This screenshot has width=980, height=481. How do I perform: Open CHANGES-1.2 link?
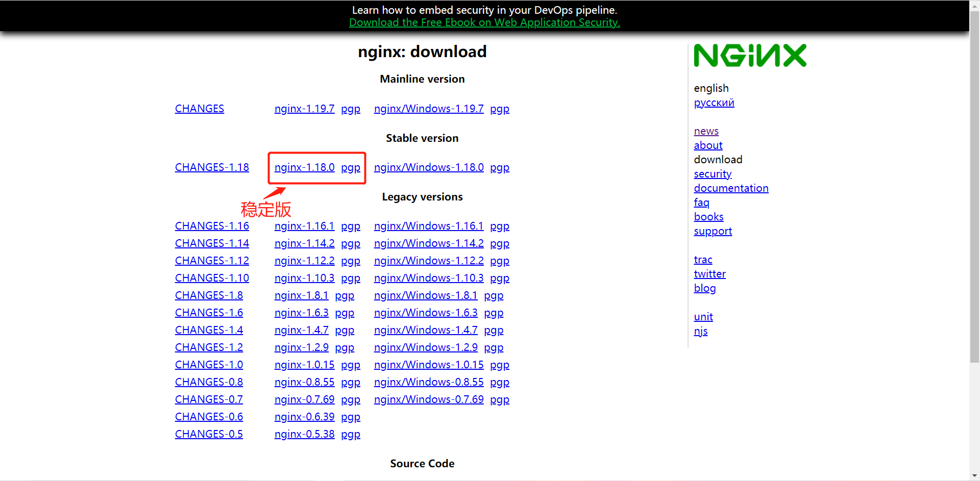[x=209, y=347]
